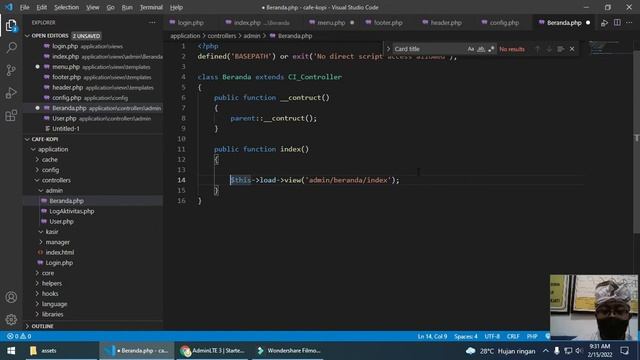Go to next match in find widget
The height and width of the screenshot is (360, 640).
(549, 49)
